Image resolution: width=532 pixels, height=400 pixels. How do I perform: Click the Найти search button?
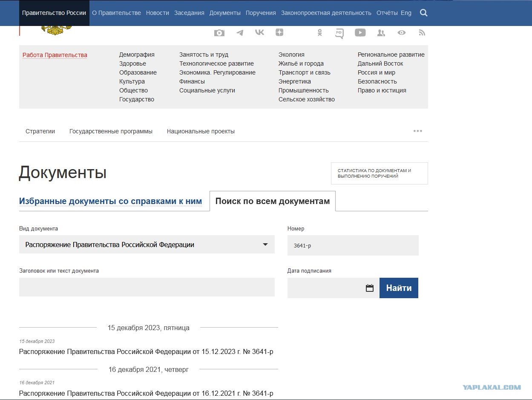399,288
